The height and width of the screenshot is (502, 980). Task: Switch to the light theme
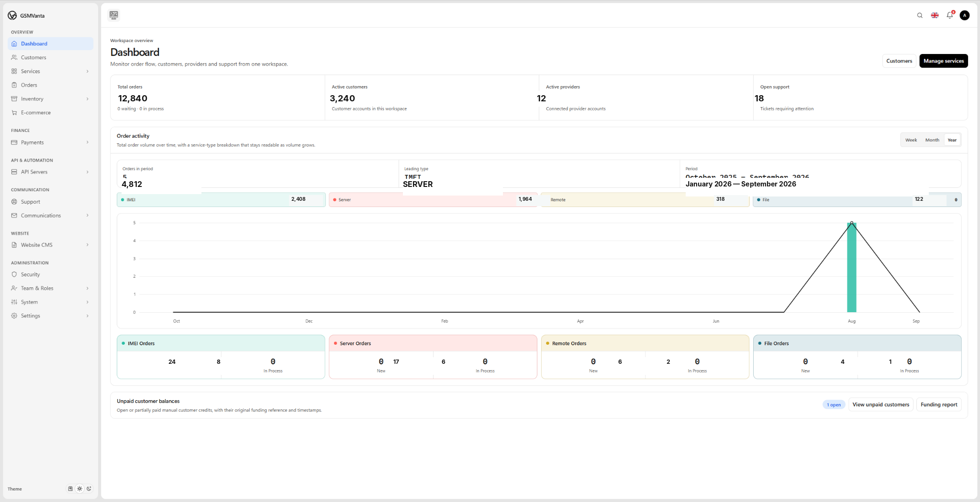tap(79, 489)
